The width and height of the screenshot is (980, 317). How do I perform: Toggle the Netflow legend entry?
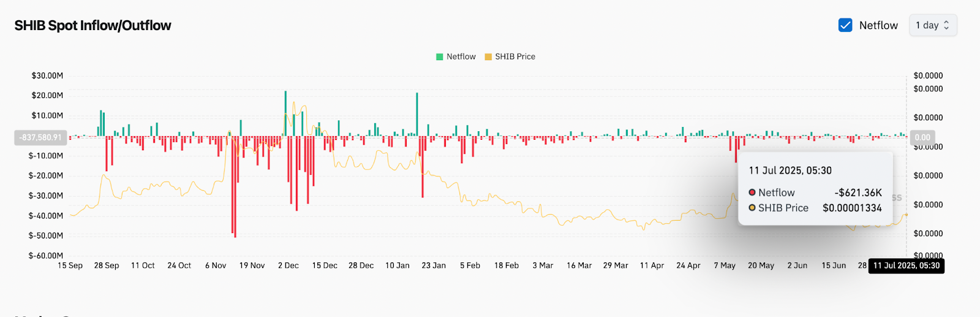pos(456,56)
